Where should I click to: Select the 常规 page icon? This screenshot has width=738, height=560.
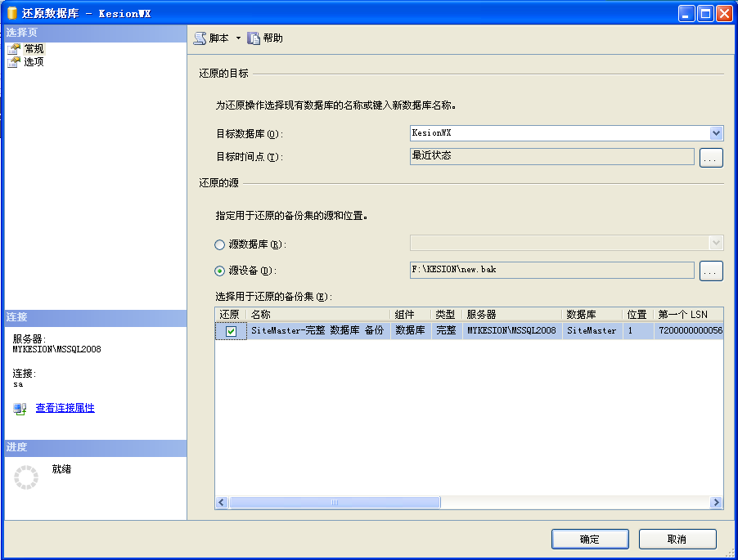click(x=13, y=49)
